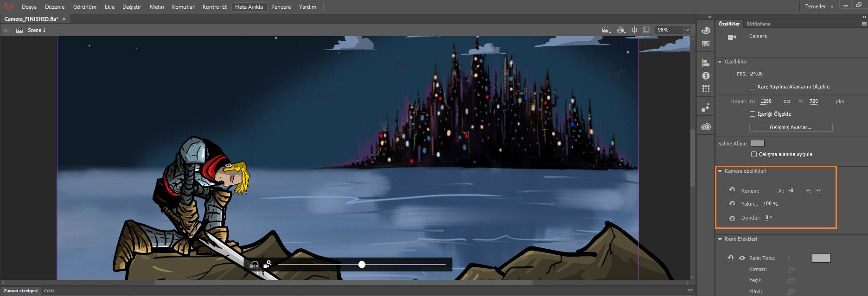
Task: Open the Hata Ayıkla menu
Action: click(249, 7)
